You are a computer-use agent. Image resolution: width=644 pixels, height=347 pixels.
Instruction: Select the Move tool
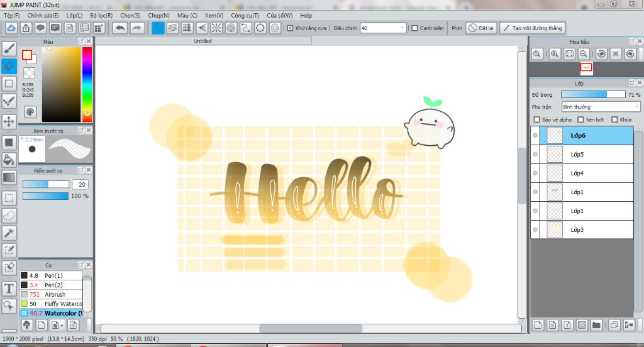coord(9,121)
